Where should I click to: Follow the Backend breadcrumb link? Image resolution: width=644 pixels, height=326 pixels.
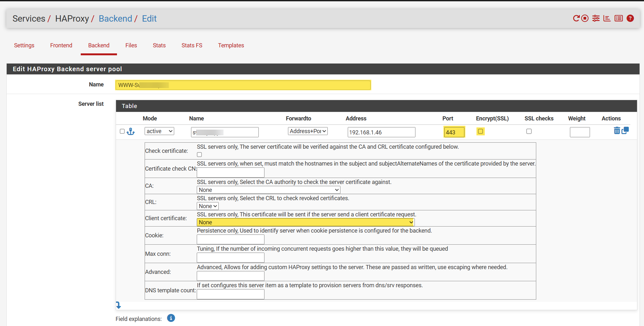pos(115,19)
